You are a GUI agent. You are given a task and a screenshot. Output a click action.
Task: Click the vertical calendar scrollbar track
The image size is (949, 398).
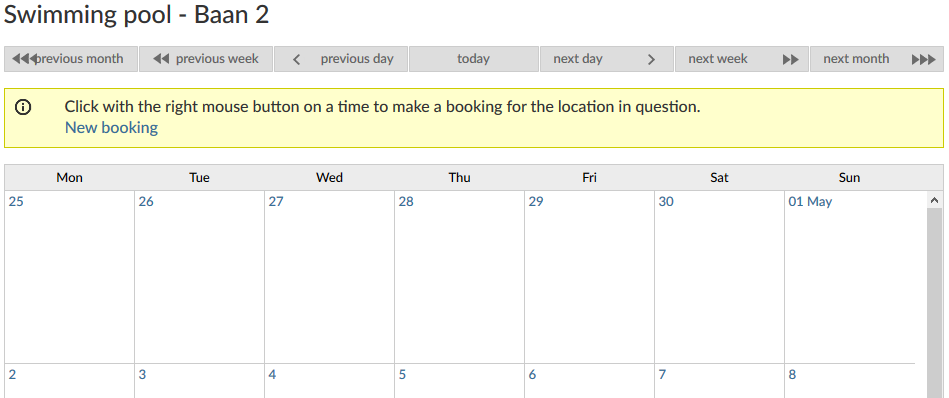tap(934, 302)
